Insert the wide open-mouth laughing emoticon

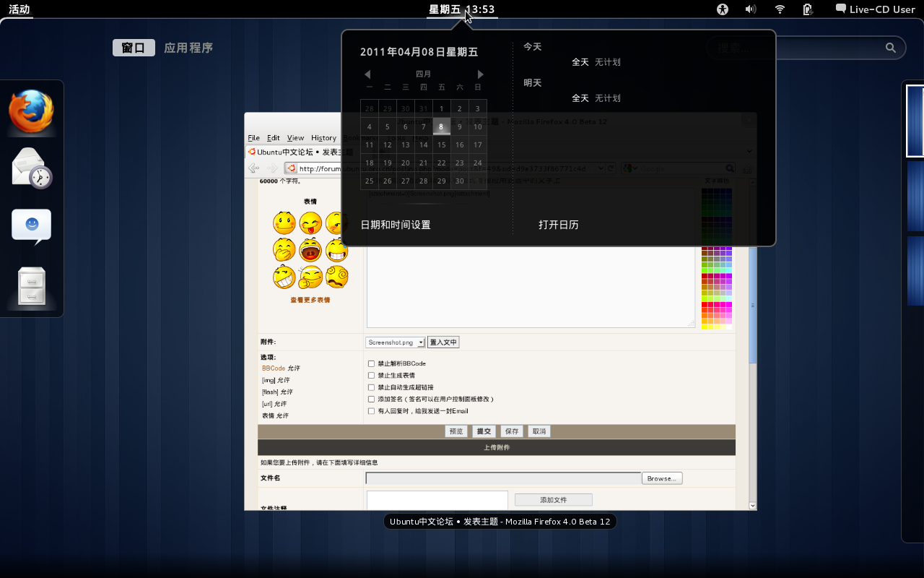point(311,250)
